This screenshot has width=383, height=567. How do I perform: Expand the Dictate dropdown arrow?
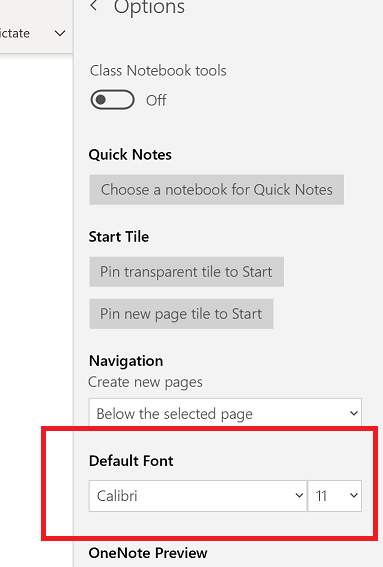[x=60, y=34]
